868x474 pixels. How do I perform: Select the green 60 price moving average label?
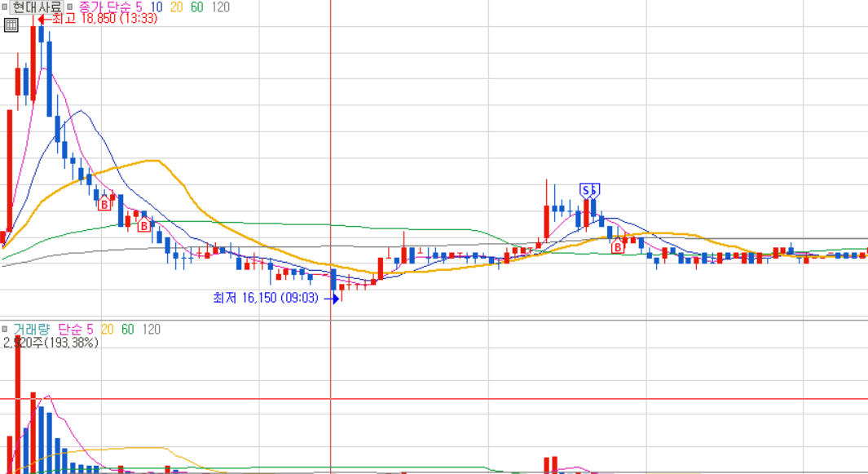point(197,7)
